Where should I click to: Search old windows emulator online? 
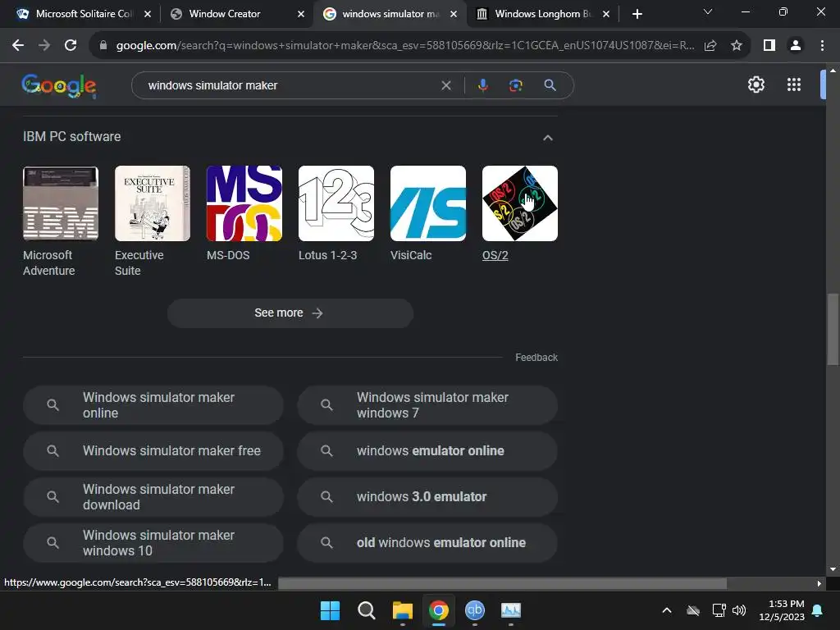(427, 543)
